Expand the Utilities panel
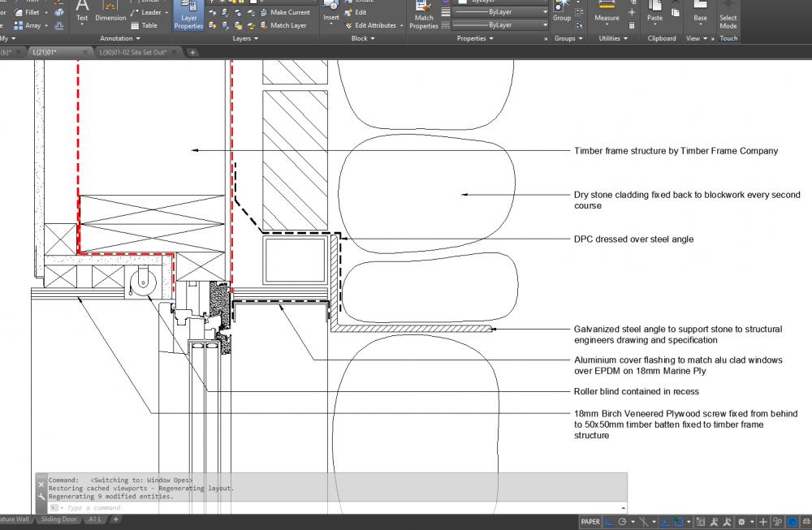Viewport: 812px width, 530px height. coord(613,38)
